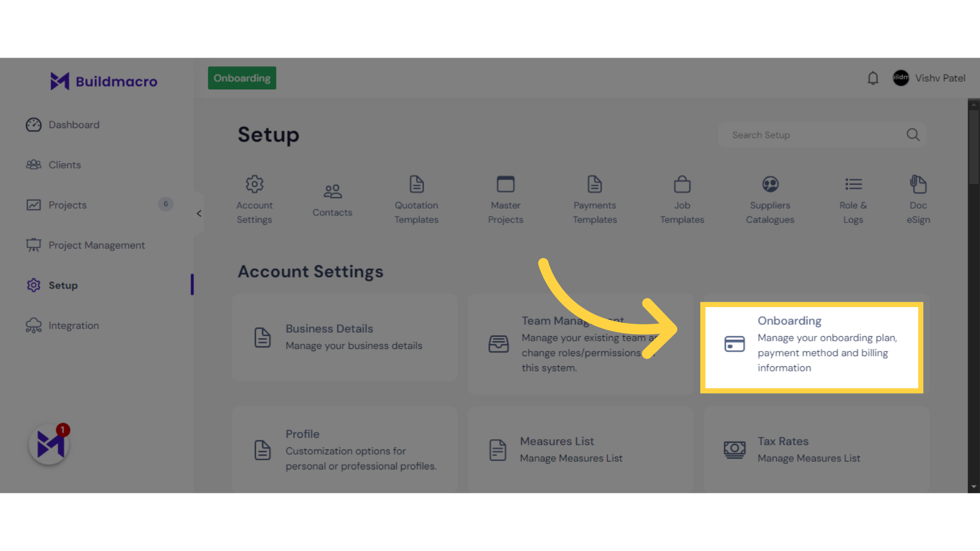Click the Integration navigation icon

(x=34, y=325)
